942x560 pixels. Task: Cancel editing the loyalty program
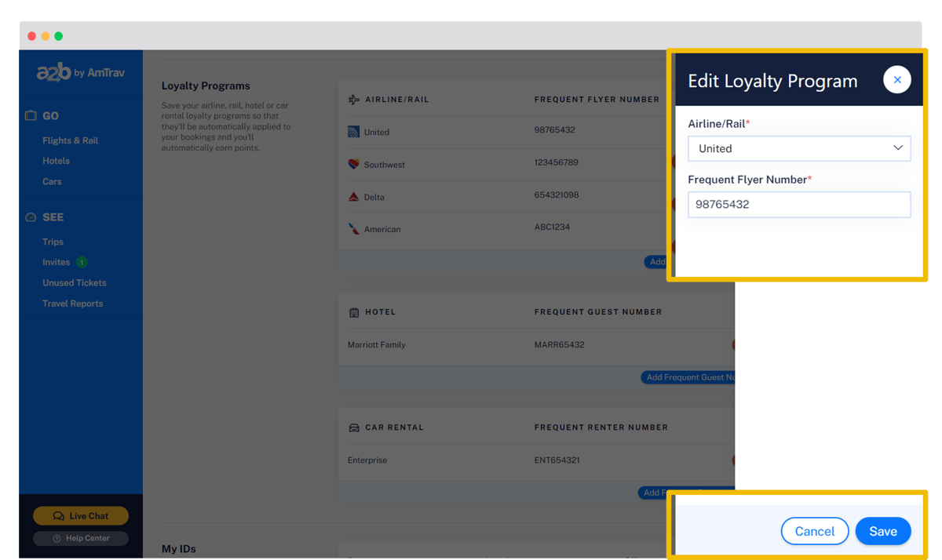coord(815,531)
